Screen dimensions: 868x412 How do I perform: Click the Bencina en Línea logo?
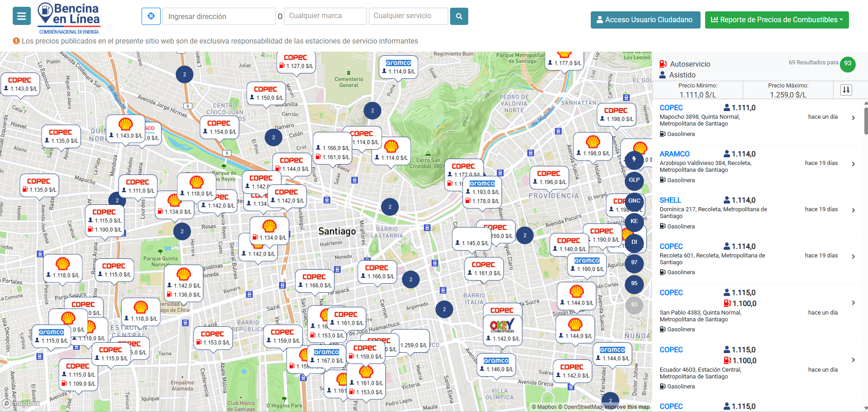pos(69,19)
